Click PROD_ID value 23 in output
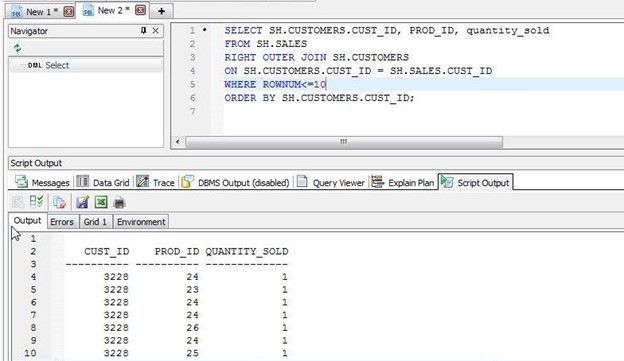This screenshot has height=361, width=624. (193, 290)
